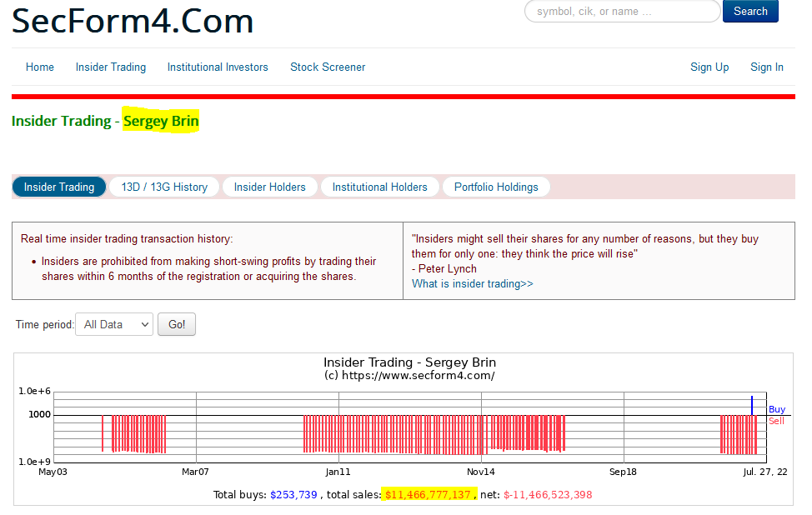Switch to the Portfolio Holdings tab
This screenshot has height=515, width=812.
(496, 187)
